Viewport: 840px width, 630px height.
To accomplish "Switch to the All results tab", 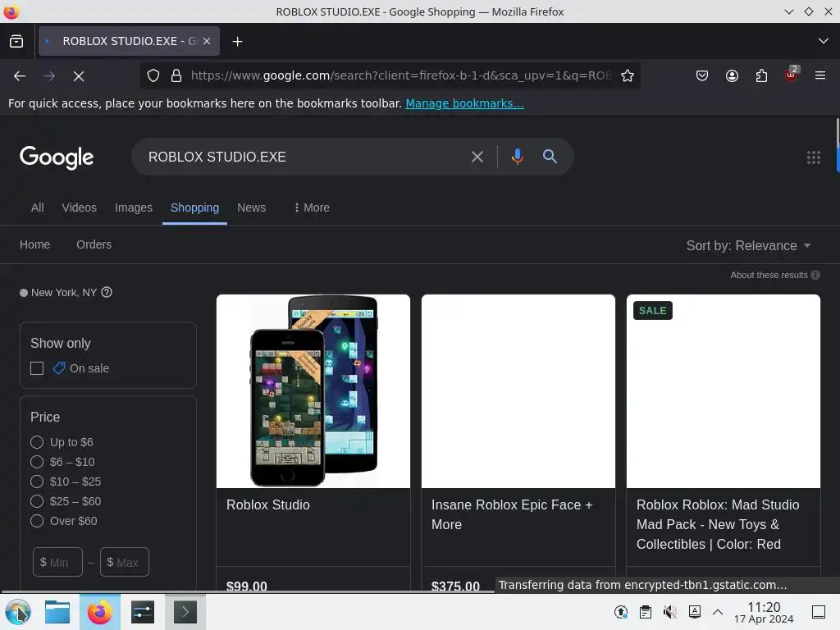I will pos(38,208).
